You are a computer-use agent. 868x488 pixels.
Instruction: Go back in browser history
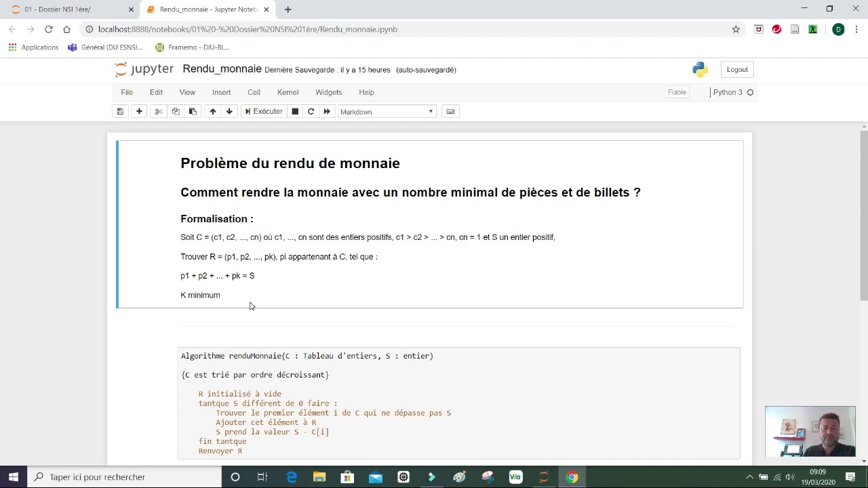click(x=12, y=29)
